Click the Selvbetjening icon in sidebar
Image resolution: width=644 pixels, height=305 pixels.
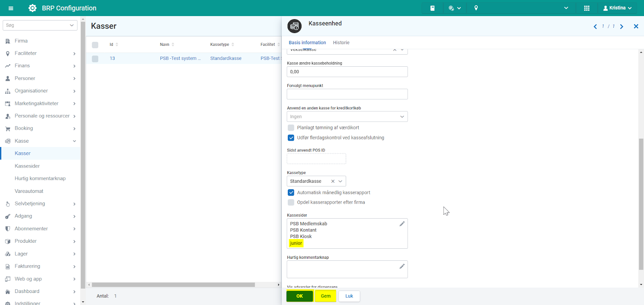click(x=8, y=204)
